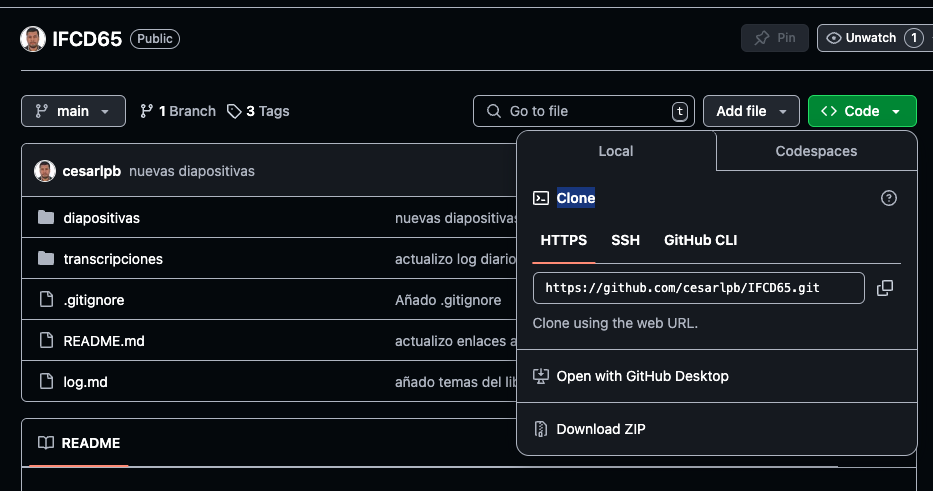Click the highlighted Clone heading
Image resolution: width=933 pixels, height=491 pixels.
coord(575,198)
